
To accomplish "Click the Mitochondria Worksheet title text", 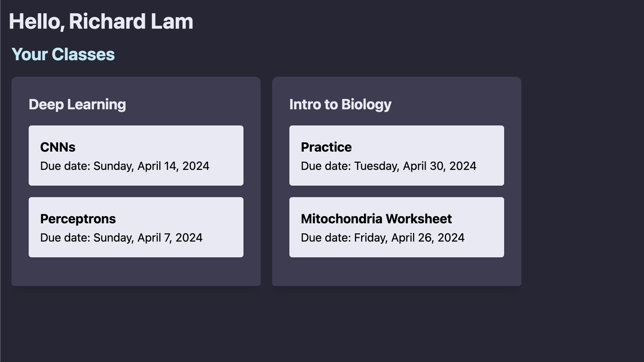I will click(376, 219).
